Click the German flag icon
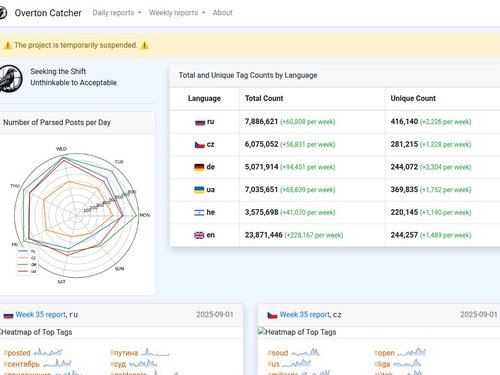 199,167
